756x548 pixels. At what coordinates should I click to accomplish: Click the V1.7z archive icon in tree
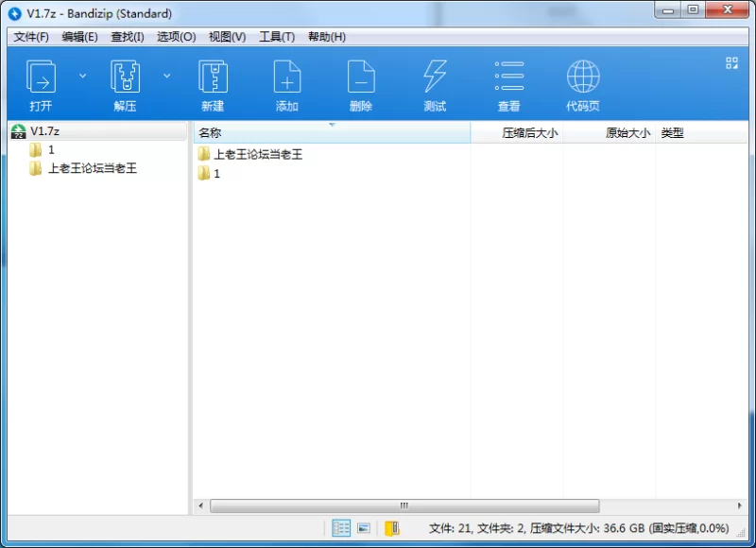18,131
